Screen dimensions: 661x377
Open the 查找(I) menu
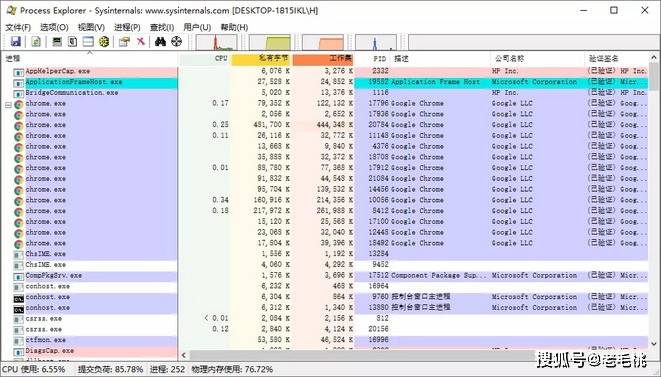[162, 27]
